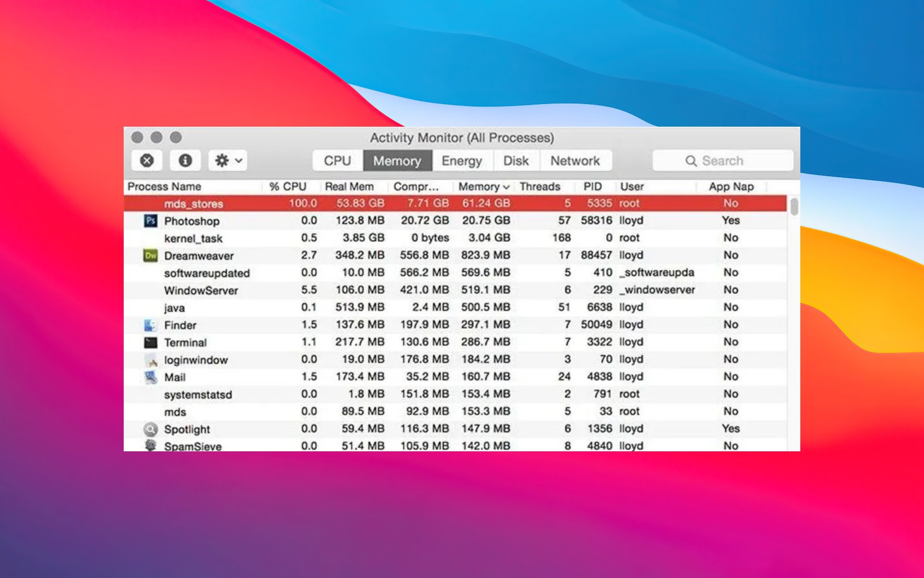
Task: Click the search magnifier icon
Action: pyautogui.click(x=691, y=161)
